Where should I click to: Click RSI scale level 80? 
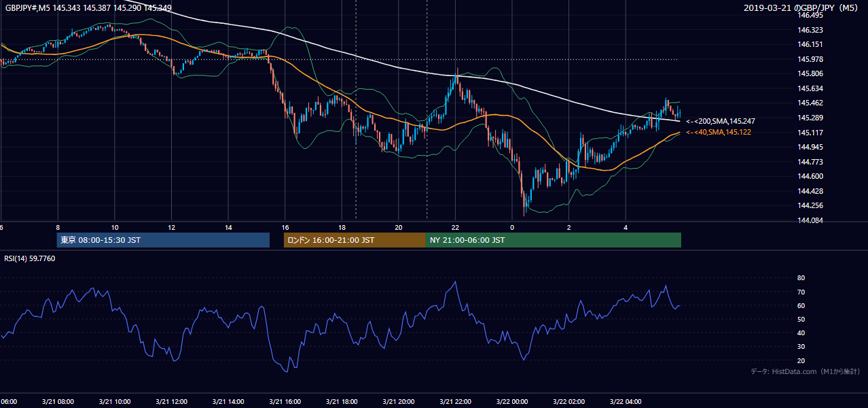pos(801,278)
